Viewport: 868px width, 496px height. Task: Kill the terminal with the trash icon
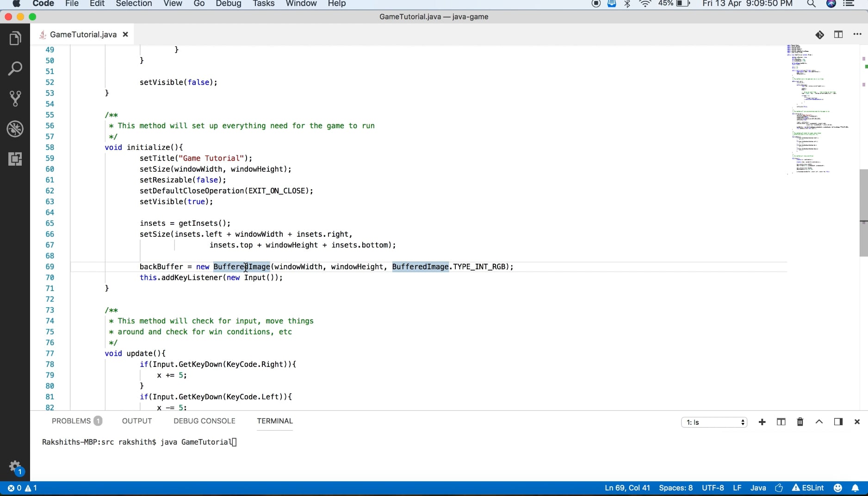point(800,422)
